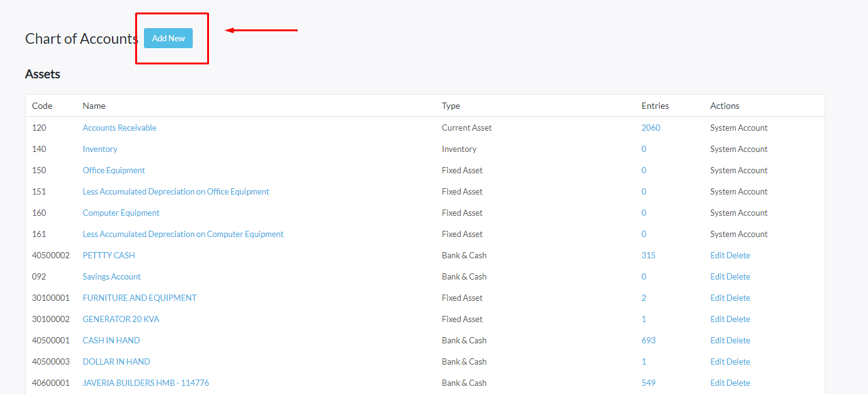Open the Office Equipment account
868x394 pixels.
114,170
